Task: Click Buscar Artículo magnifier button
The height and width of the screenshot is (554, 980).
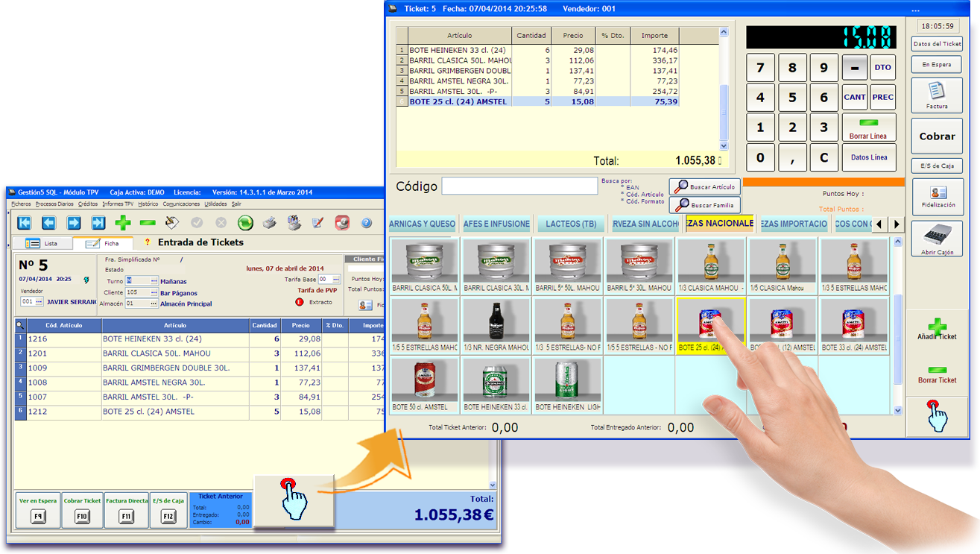Action: coord(704,187)
